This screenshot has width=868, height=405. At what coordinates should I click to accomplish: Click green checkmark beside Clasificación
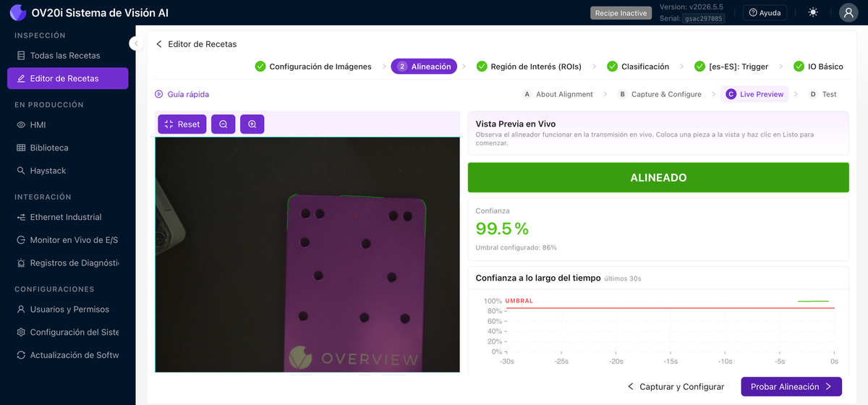pos(613,67)
